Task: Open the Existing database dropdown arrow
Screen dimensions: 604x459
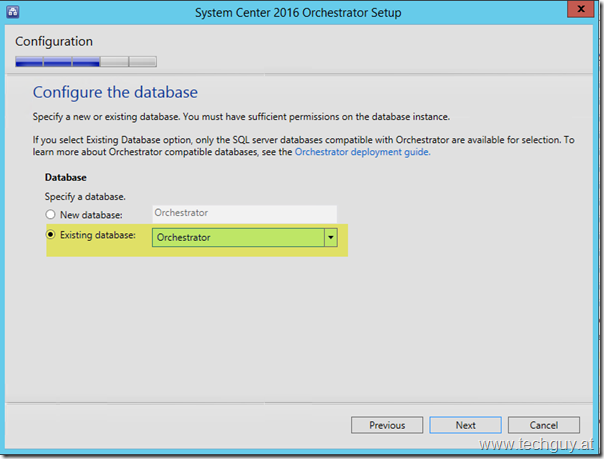Action: pyautogui.click(x=331, y=238)
